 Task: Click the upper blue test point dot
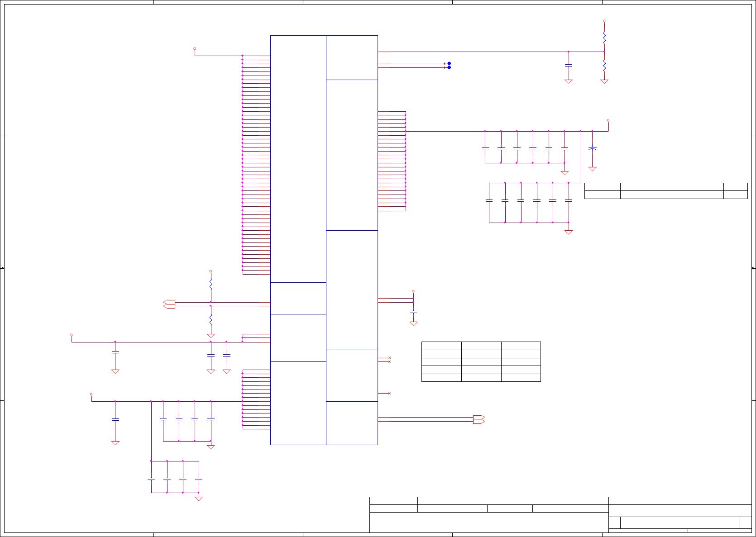coord(449,63)
